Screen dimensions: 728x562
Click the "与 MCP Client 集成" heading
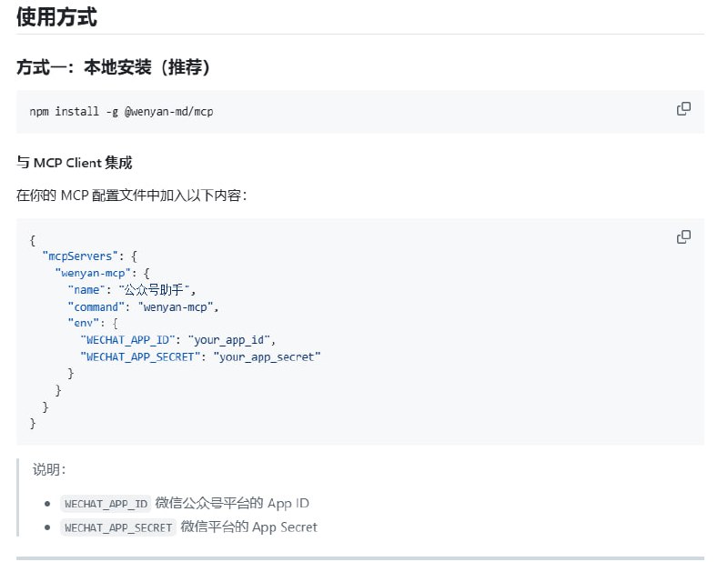click(73, 162)
